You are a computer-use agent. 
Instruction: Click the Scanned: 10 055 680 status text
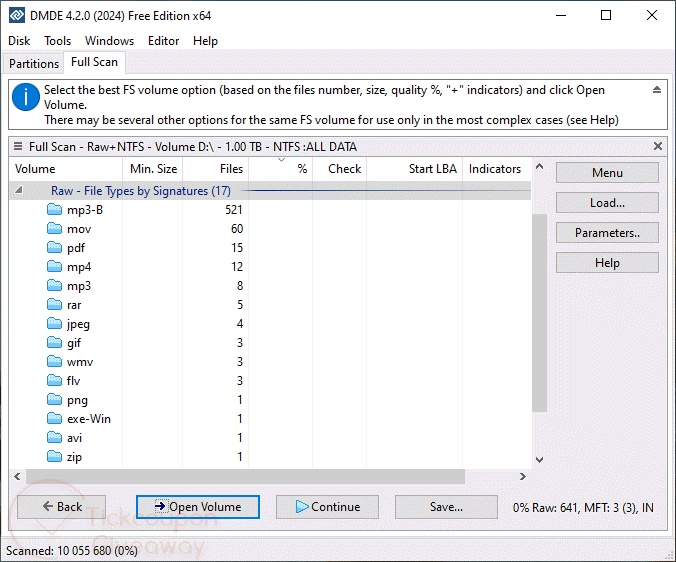(72, 551)
